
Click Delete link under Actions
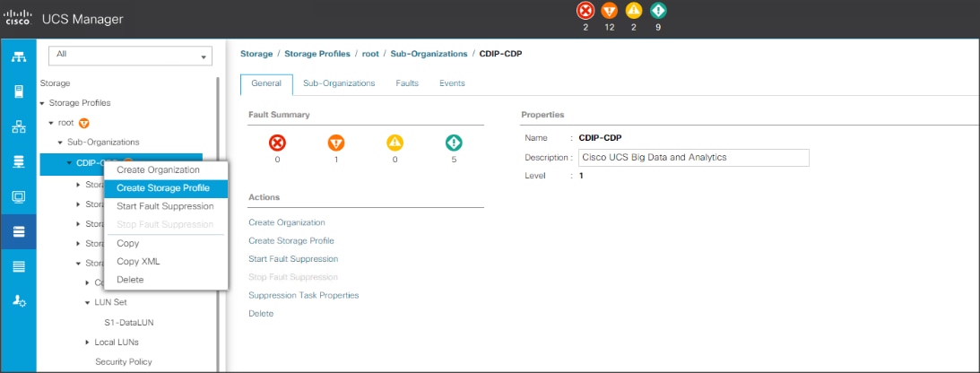click(261, 314)
